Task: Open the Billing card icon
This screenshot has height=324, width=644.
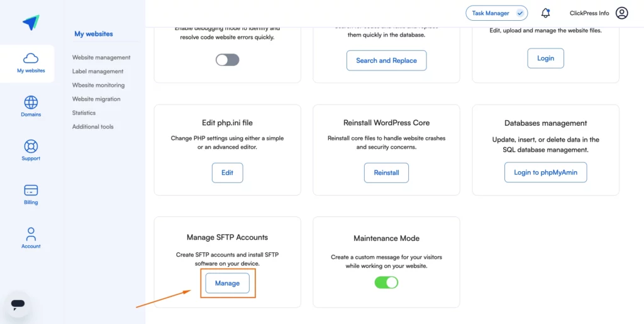Action: pyautogui.click(x=31, y=190)
